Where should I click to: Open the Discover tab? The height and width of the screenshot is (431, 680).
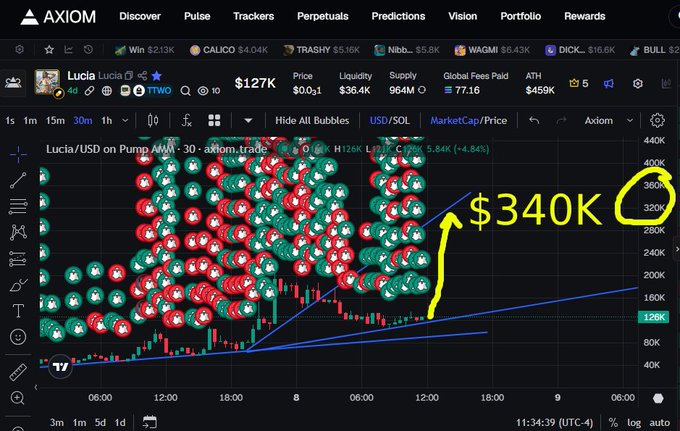coord(140,16)
